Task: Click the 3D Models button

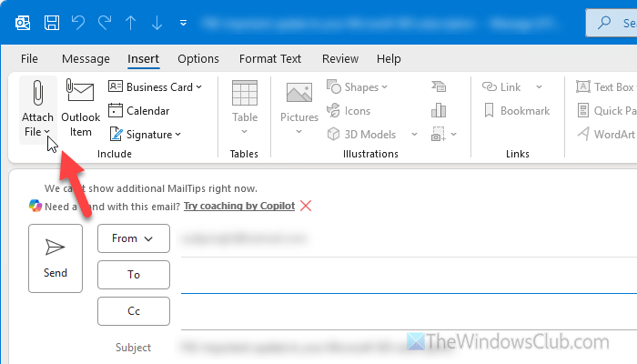Action: pyautogui.click(x=361, y=134)
